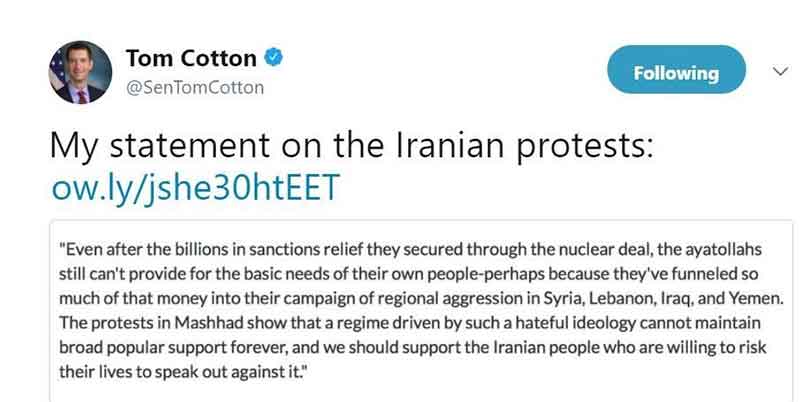Open the Tom Cotton display name link
Viewport: 800px width, 402px height.
click(x=192, y=59)
